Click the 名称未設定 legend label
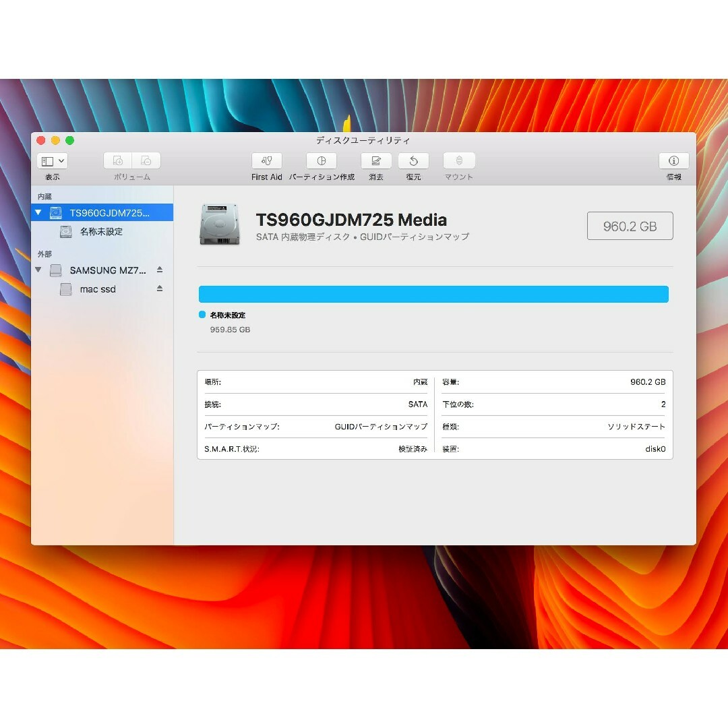 click(x=228, y=315)
